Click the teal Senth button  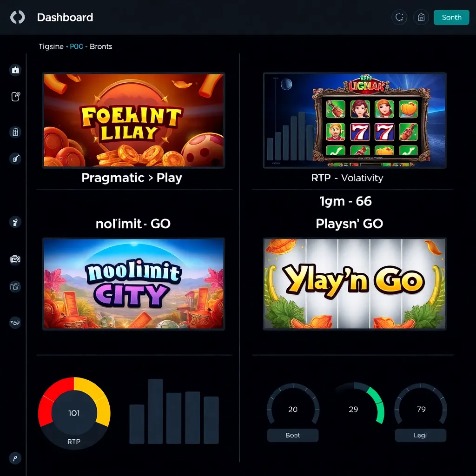click(451, 17)
